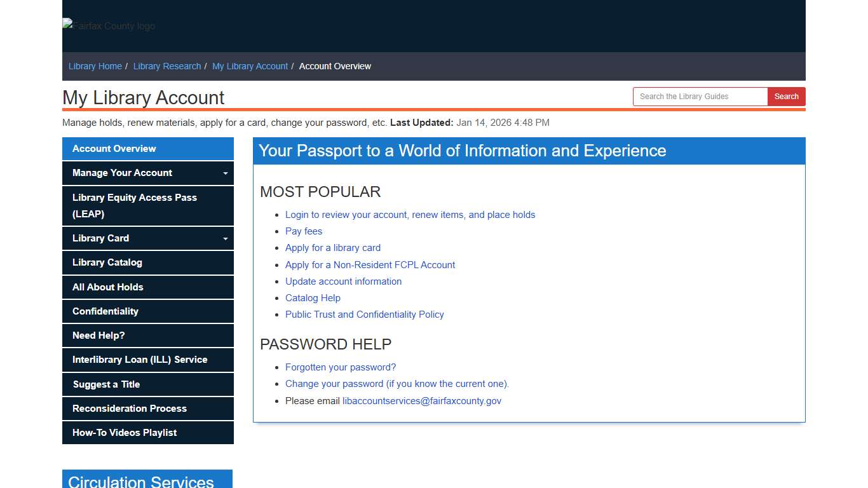Open Suggest a Title
868x488 pixels.
coord(105,384)
